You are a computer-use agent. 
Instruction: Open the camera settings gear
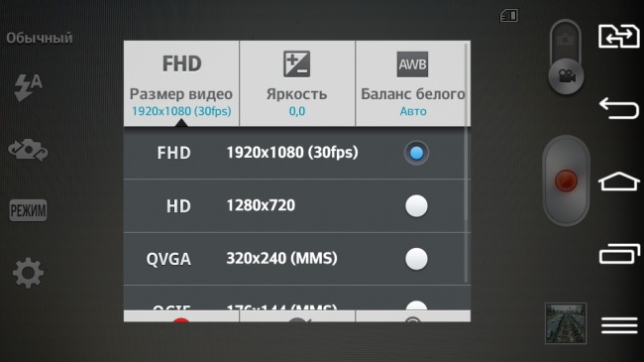(28, 273)
